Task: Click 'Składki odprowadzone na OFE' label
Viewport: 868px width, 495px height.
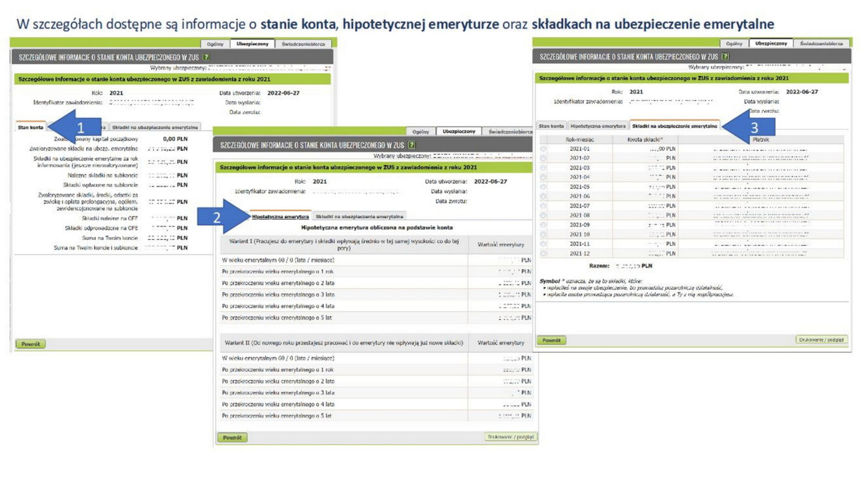Action: click(x=101, y=228)
